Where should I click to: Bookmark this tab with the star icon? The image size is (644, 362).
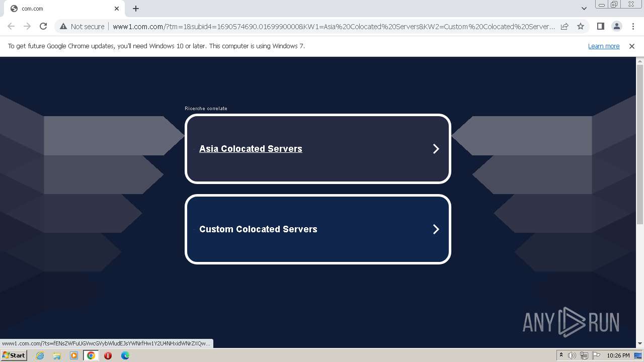point(581,26)
